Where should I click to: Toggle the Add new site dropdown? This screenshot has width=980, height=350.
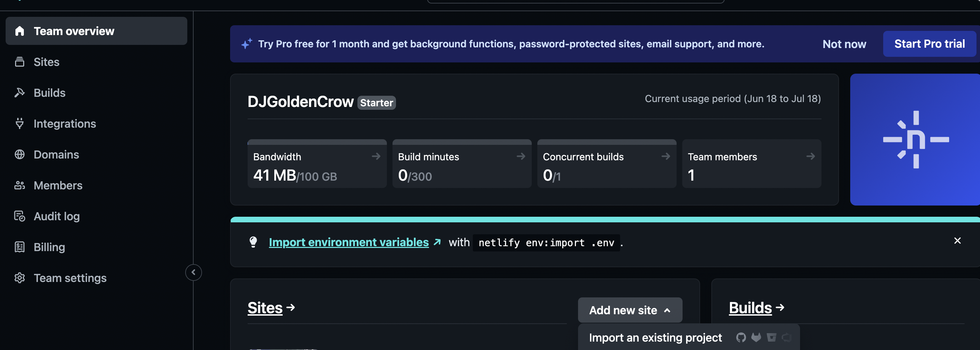[x=630, y=310]
